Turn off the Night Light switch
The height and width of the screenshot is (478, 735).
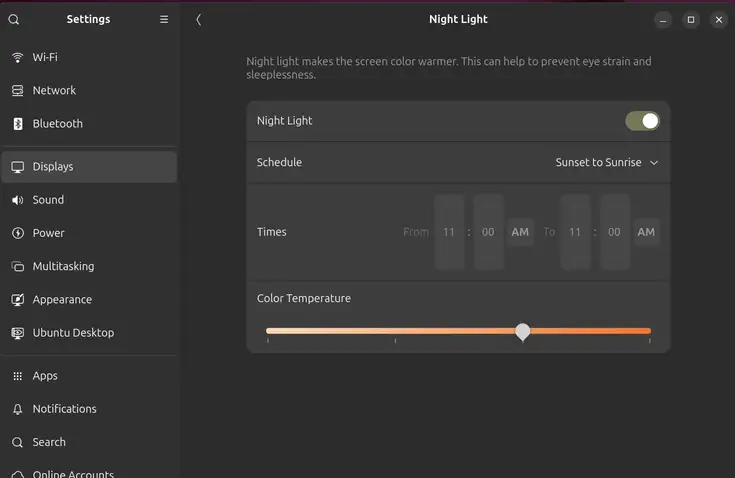pyautogui.click(x=643, y=121)
